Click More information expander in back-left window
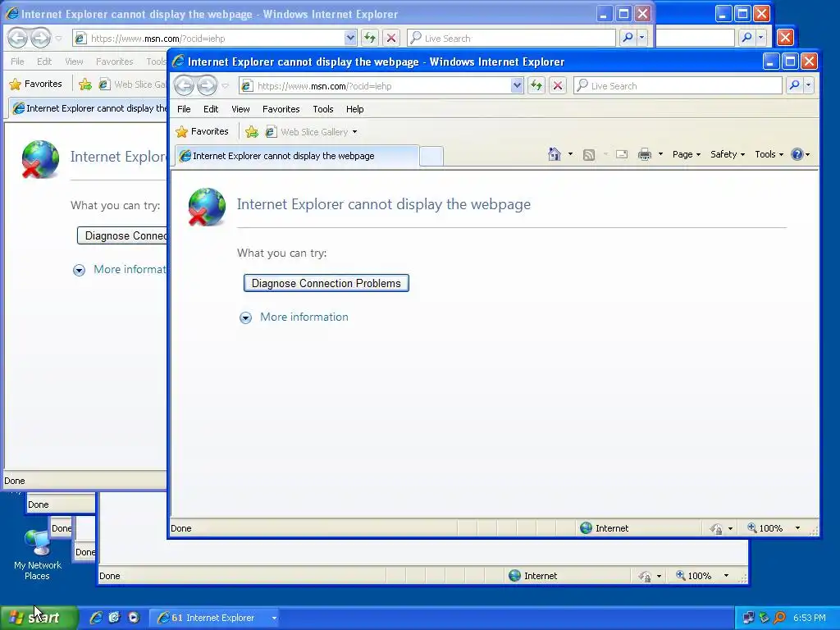Viewport: 840px width, 630px height. 79,270
